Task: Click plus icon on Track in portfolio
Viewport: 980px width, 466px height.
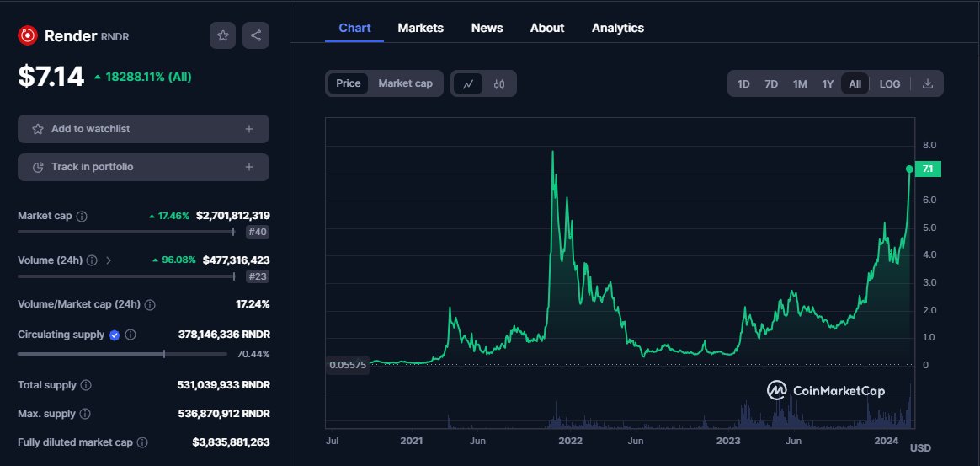Action: (248, 167)
